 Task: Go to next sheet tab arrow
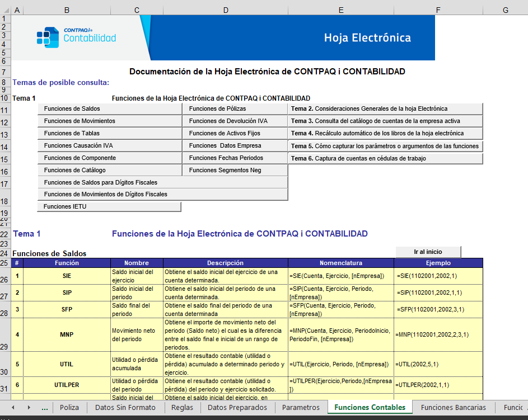coord(29,408)
